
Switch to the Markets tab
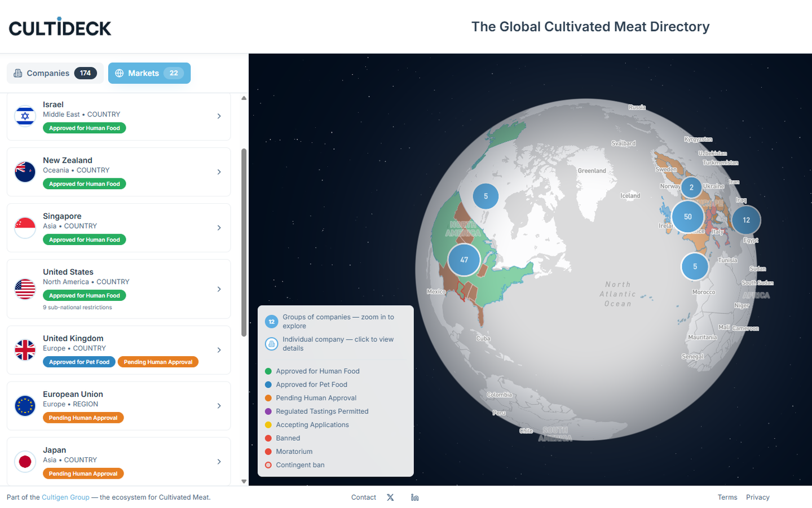point(149,73)
